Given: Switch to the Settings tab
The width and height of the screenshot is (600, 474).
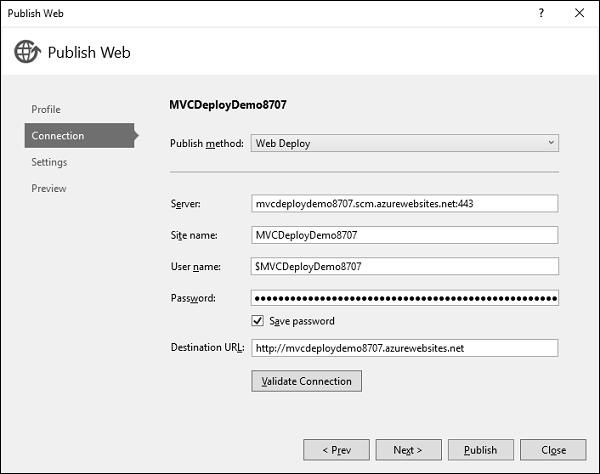Looking at the screenshot, I should [x=49, y=162].
